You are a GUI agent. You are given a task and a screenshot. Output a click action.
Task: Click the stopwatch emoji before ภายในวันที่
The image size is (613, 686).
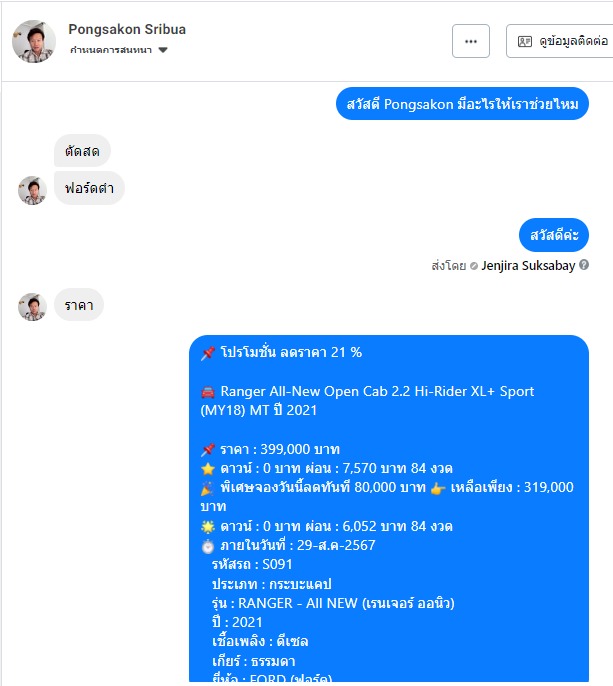click(x=208, y=546)
